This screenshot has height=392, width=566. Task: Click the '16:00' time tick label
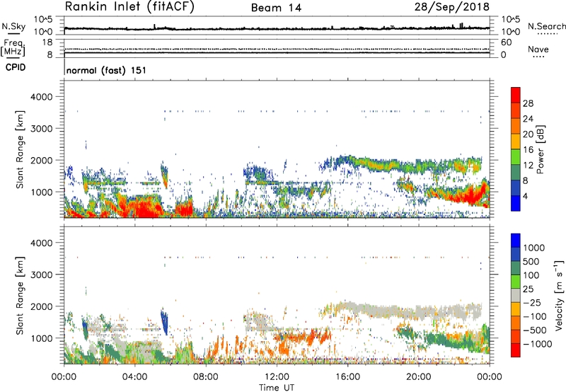[x=347, y=377]
